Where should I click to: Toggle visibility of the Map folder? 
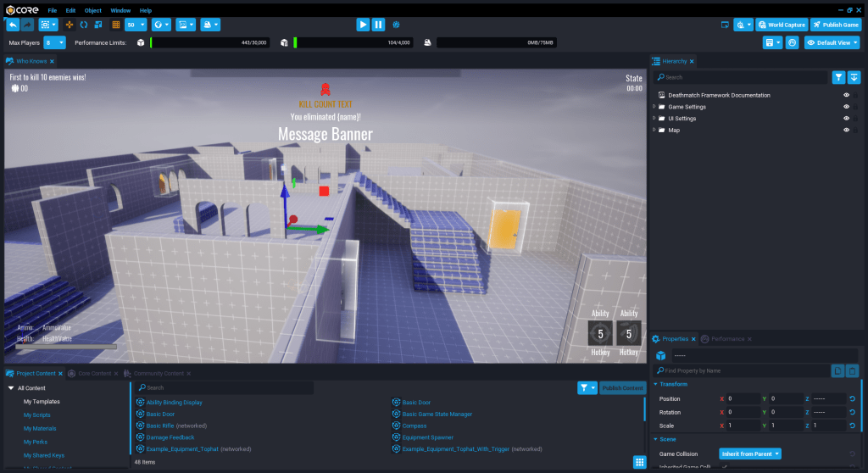click(x=846, y=131)
